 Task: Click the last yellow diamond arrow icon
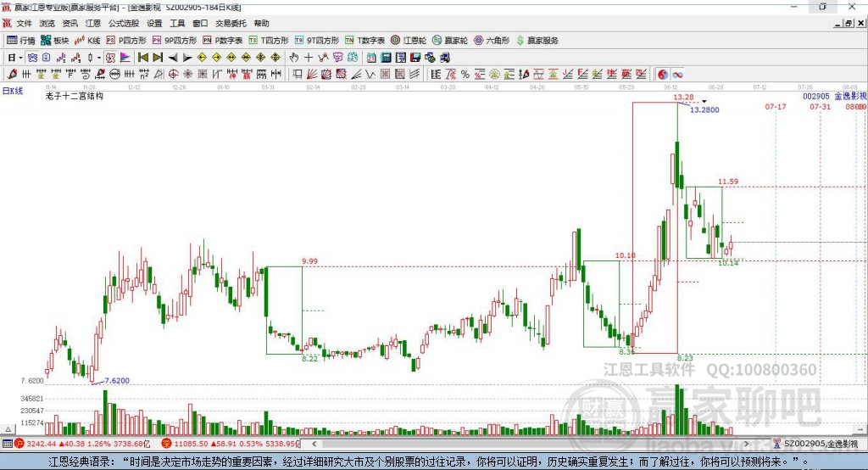(x=275, y=58)
